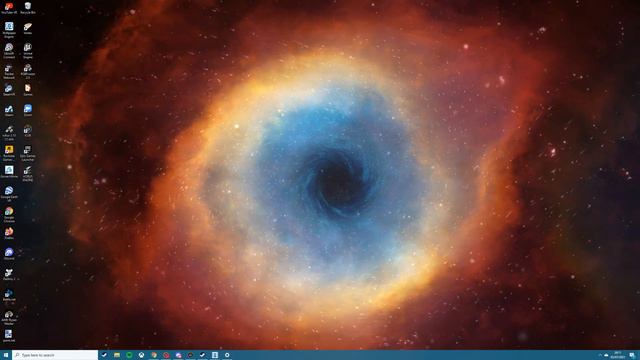Screen dimensions: 640x360
Task: Open the Windows Start menu
Action: click(6, 355)
